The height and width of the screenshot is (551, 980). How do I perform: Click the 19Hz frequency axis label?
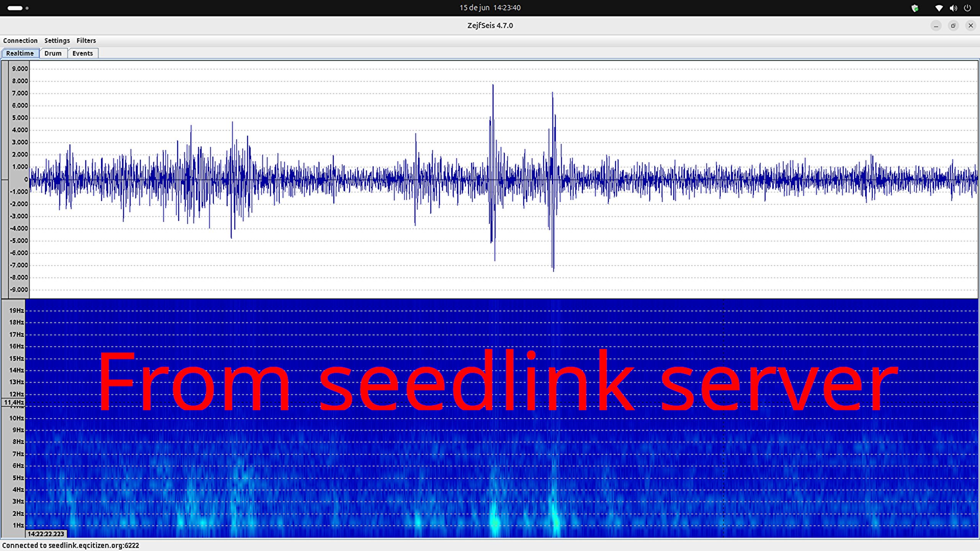tap(16, 311)
